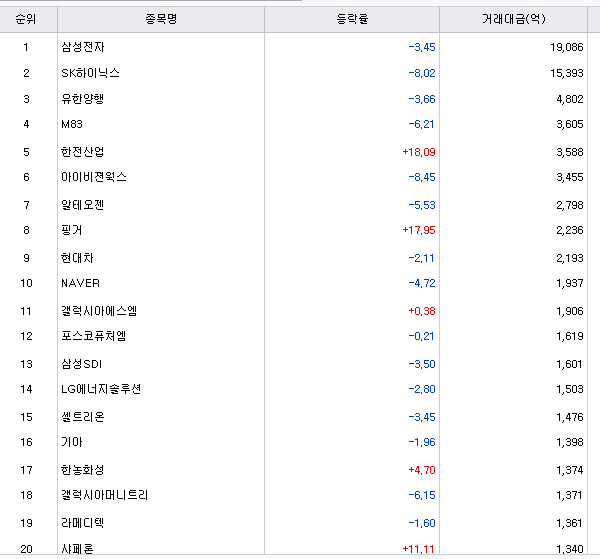600x559 pixels.
Task: Click the 1,374 trading value
Action: tap(570, 470)
